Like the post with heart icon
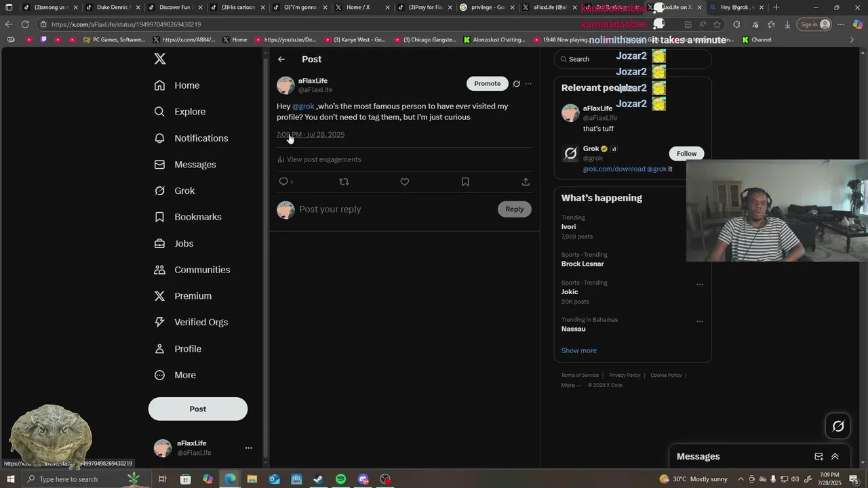This screenshot has width=868, height=488. [405, 182]
